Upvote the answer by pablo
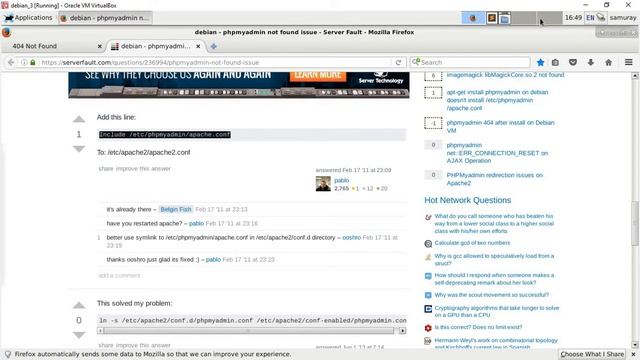This screenshot has height=360, width=640. 79,119
